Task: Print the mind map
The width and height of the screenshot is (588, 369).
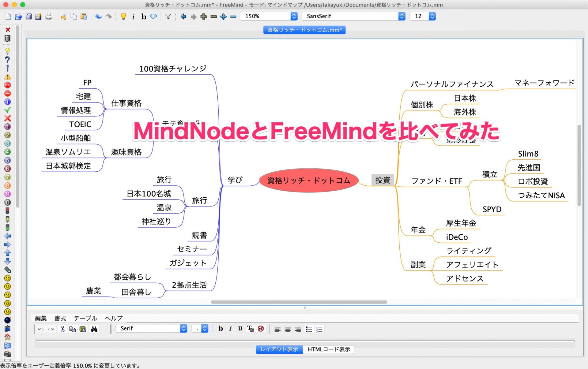Action: pos(49,17)
